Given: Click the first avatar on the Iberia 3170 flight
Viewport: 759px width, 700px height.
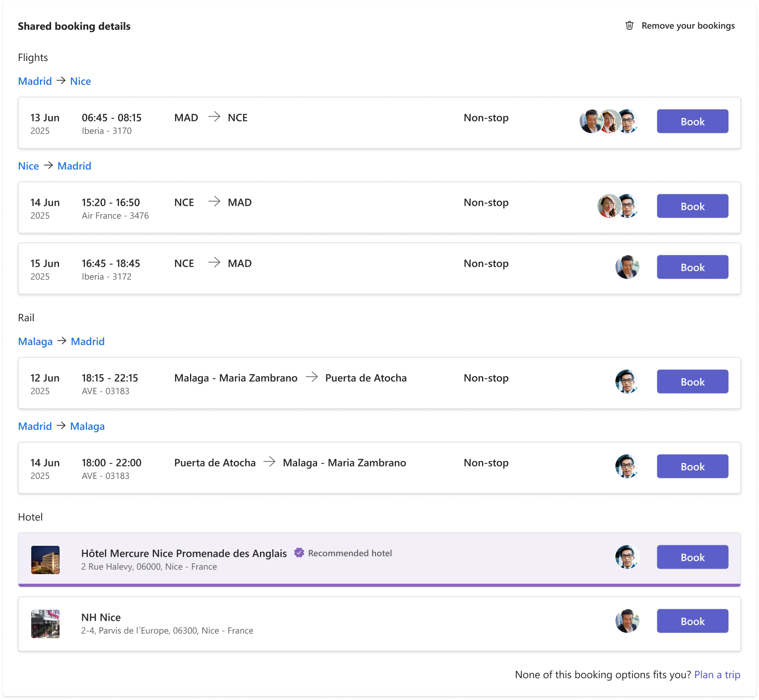Looking at the screenshot, I should (590, 121).
